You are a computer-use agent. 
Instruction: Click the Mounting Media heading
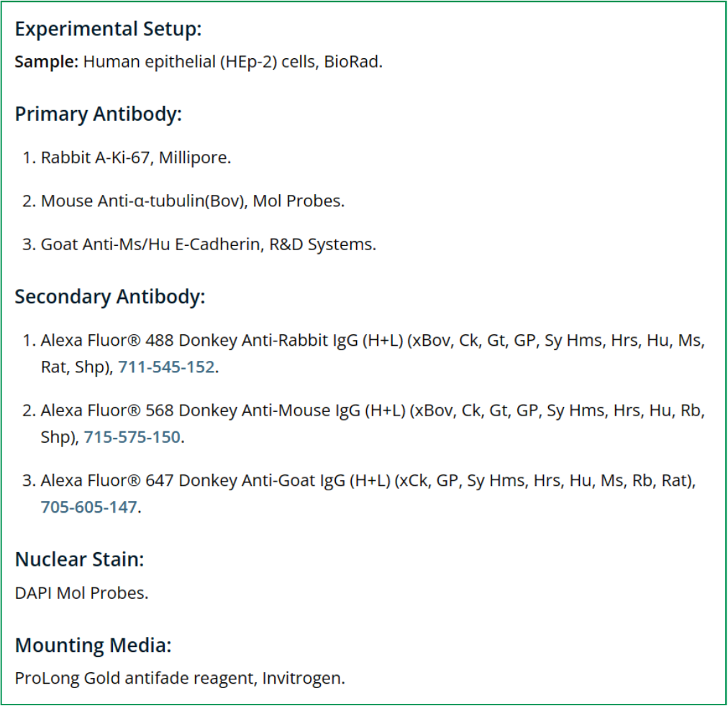tap(93, 645)
